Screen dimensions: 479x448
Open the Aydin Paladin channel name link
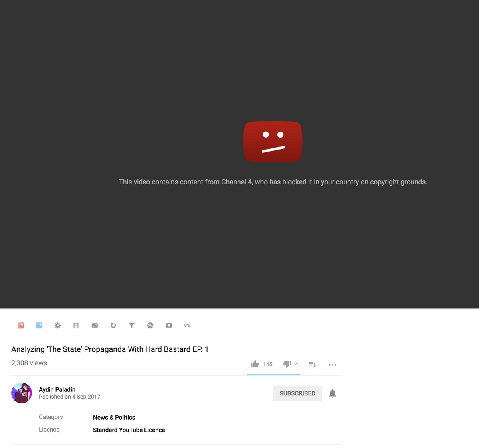coord(57,389)
